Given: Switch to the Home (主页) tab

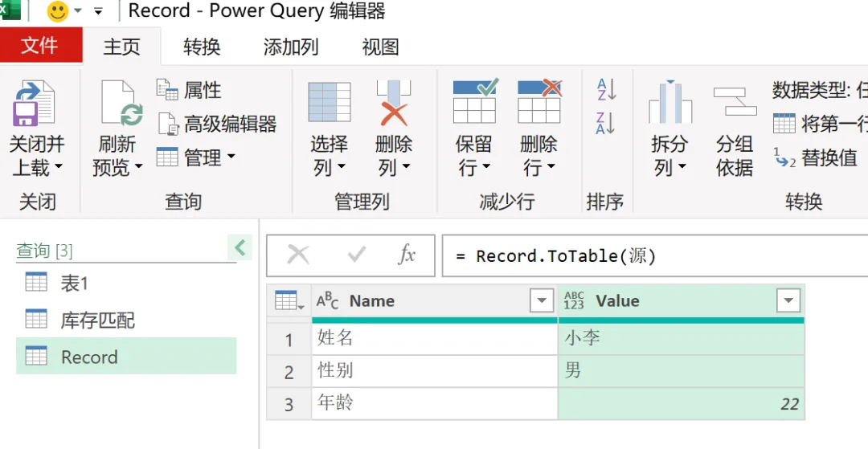Looking at the screenshot, I should (x=122, y=47).
